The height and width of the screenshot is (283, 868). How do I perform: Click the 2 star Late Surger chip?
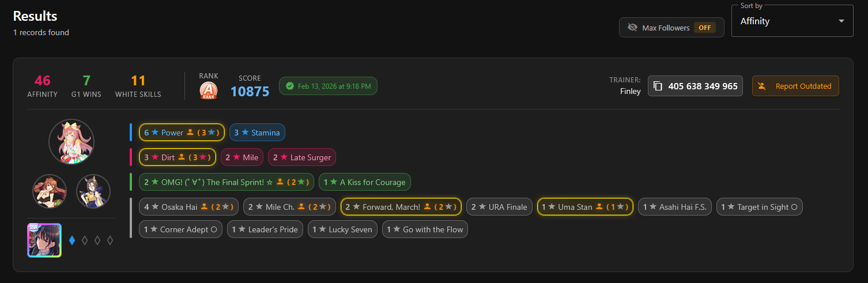(x=302, y=157)
